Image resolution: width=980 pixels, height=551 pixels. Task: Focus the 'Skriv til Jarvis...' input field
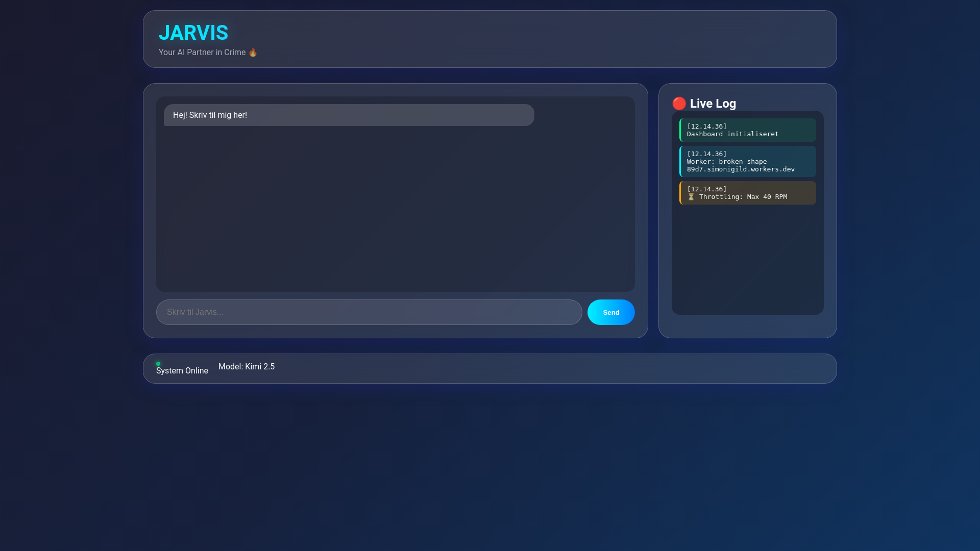369,312
